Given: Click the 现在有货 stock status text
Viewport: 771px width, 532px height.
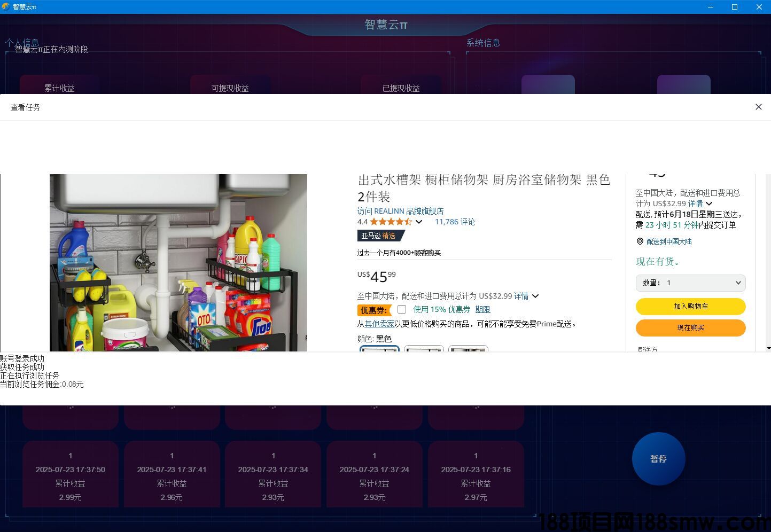Looking at the screenshot, I should 658,261.
